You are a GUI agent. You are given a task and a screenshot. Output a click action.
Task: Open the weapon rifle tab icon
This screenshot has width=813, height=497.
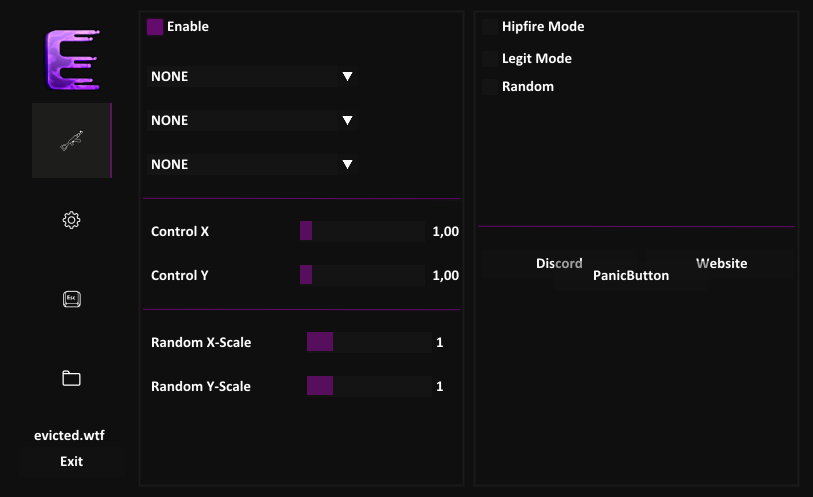click(x=71, y=141)
